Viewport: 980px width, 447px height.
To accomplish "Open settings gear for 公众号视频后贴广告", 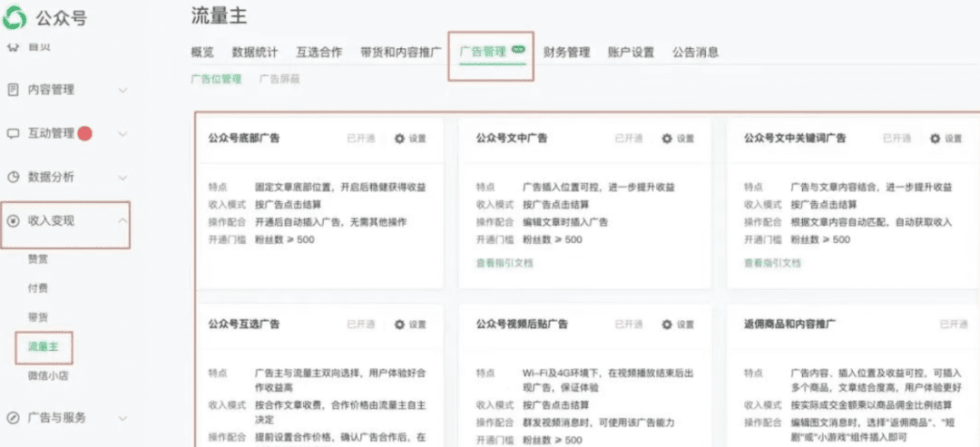I will click(668, 325).
